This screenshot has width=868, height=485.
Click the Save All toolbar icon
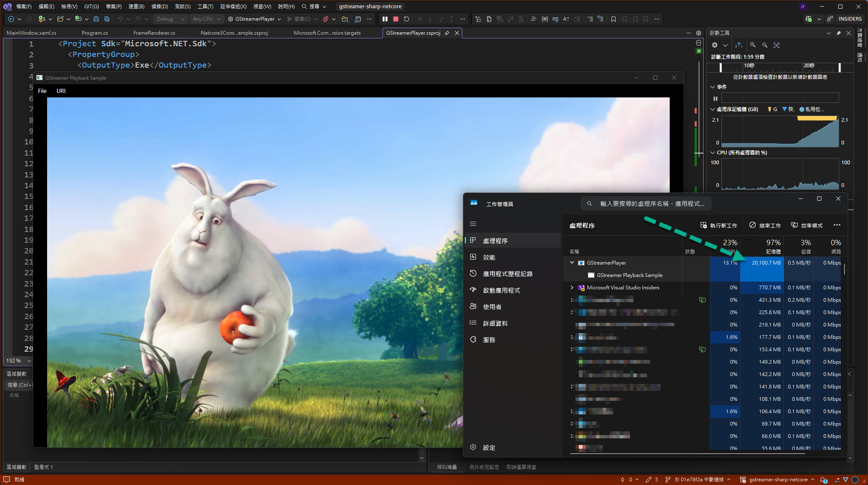[x=107, y=19]
